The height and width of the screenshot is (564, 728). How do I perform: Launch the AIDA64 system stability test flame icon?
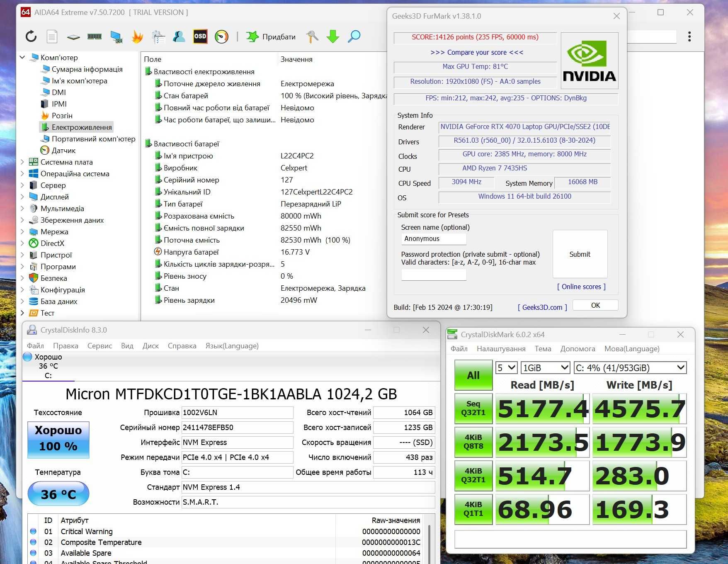coord(137,36)
